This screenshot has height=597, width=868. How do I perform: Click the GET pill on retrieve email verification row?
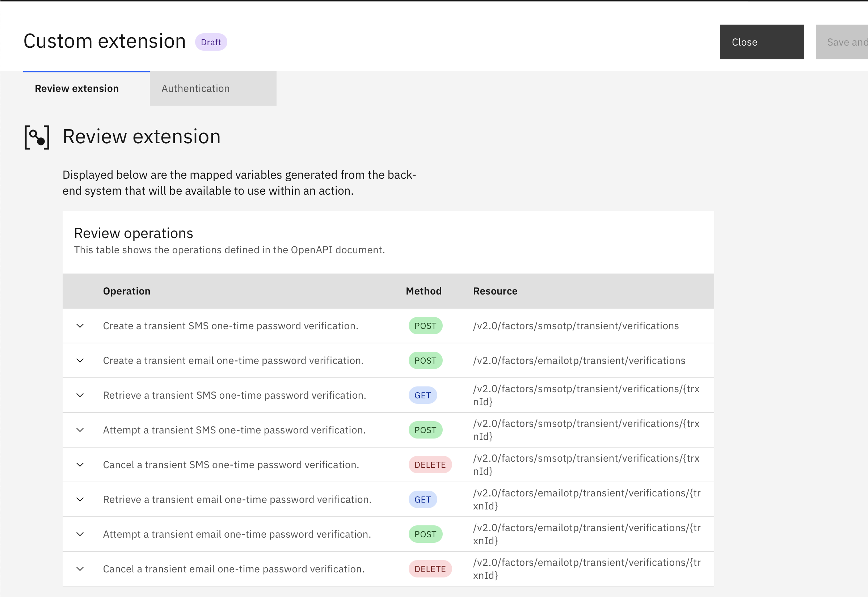pos(422,499)
